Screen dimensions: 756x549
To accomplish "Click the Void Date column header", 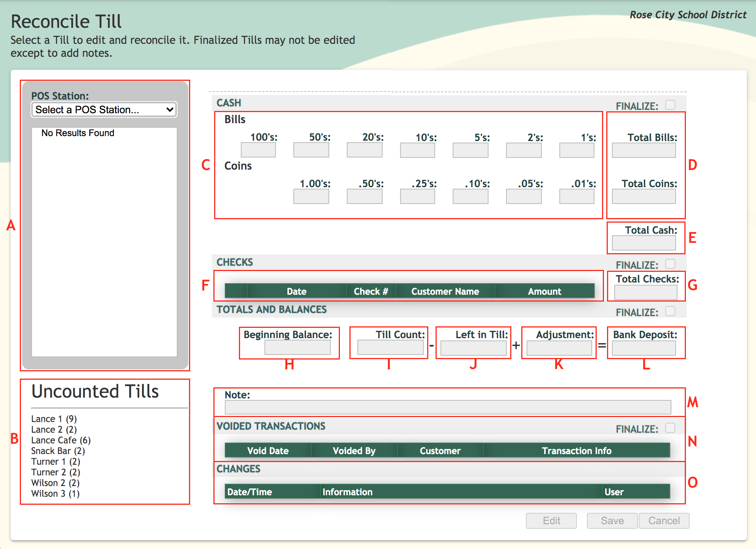I will [x=268, y=451].
